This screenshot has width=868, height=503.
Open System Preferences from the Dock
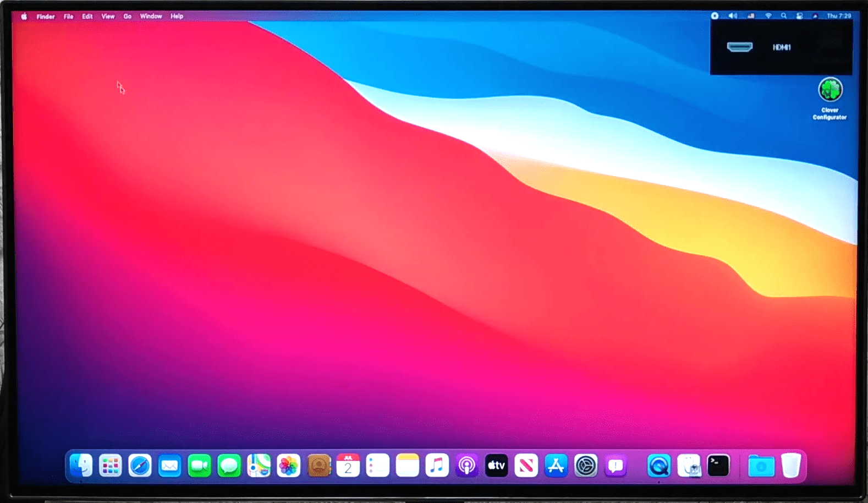click(586, 466)
